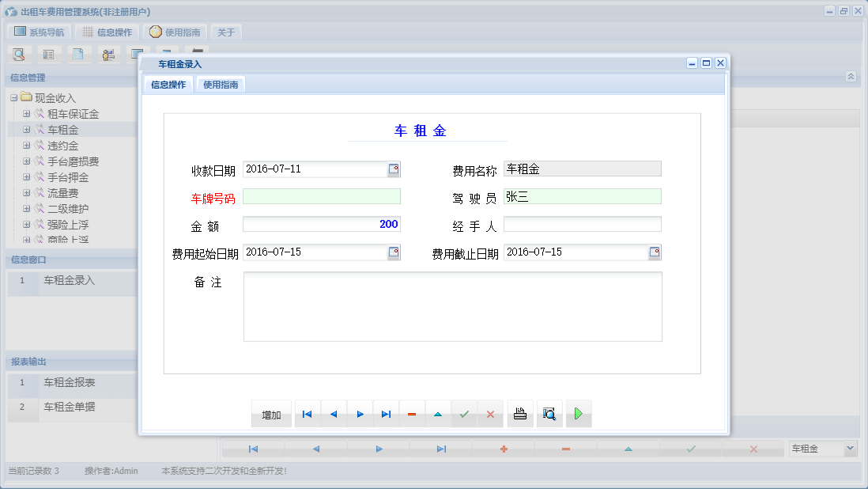Go to last record in dialog navigator

tap(386, 414)
